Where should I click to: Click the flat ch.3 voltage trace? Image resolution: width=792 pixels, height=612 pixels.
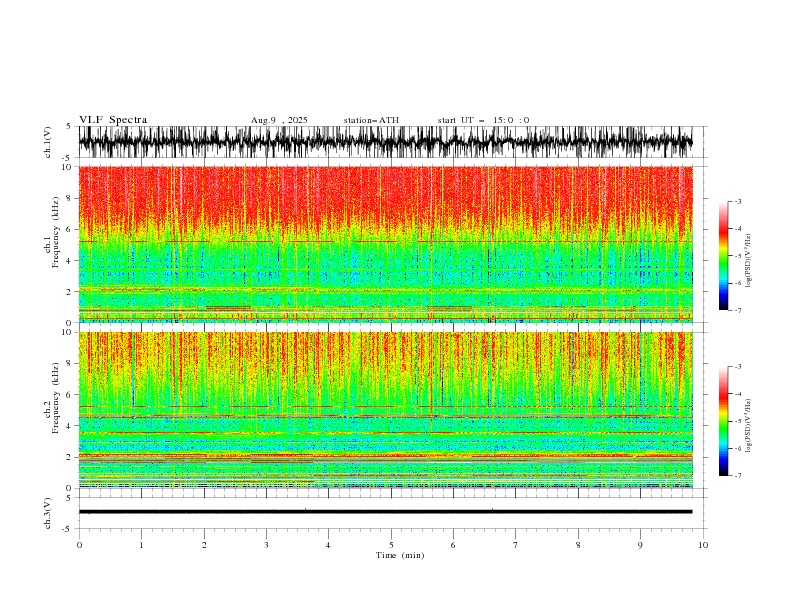[385, 512]
